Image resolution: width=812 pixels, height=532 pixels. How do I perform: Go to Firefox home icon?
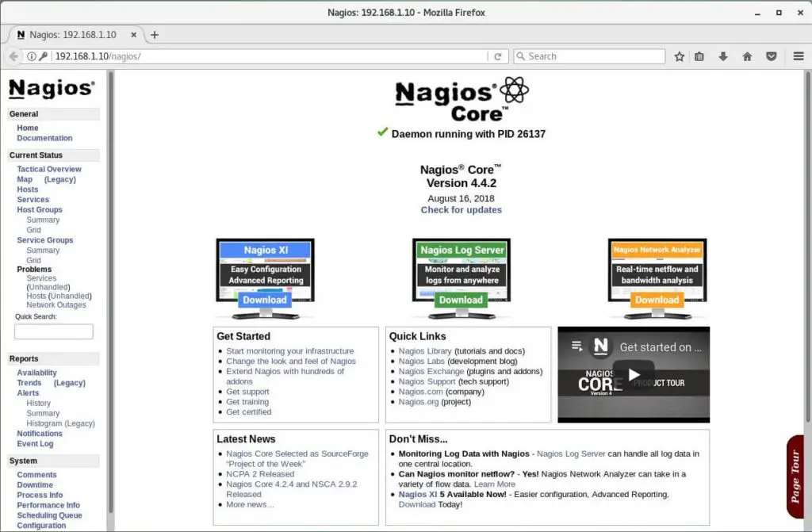tap(747, 56)
